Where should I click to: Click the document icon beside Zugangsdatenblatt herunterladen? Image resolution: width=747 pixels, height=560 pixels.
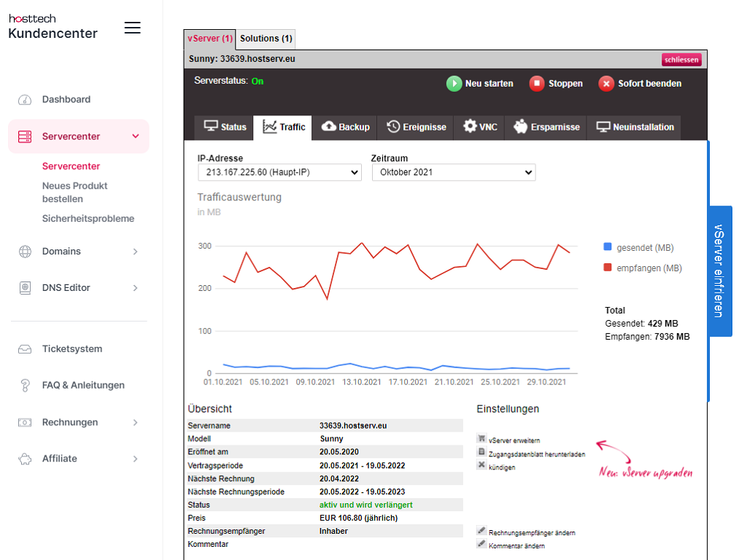481,451
